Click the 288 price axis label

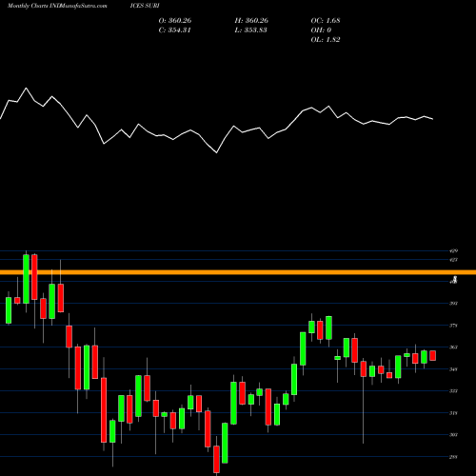tap(453, 457)
